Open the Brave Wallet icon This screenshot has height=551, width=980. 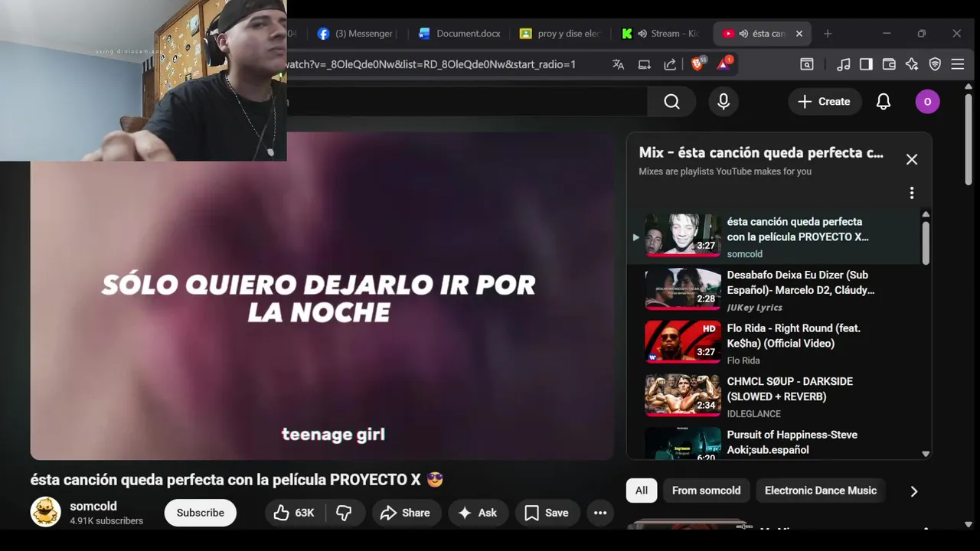tap(889, 64)
